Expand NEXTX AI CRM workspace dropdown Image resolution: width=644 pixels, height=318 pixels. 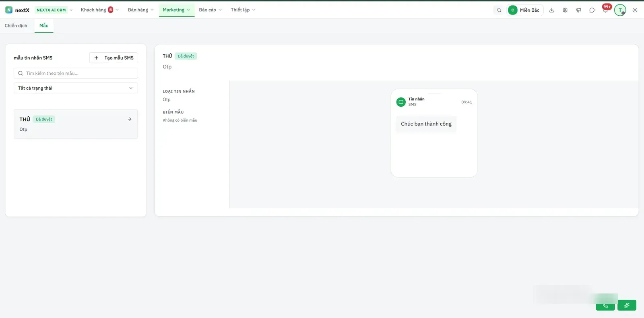(54, 10)
